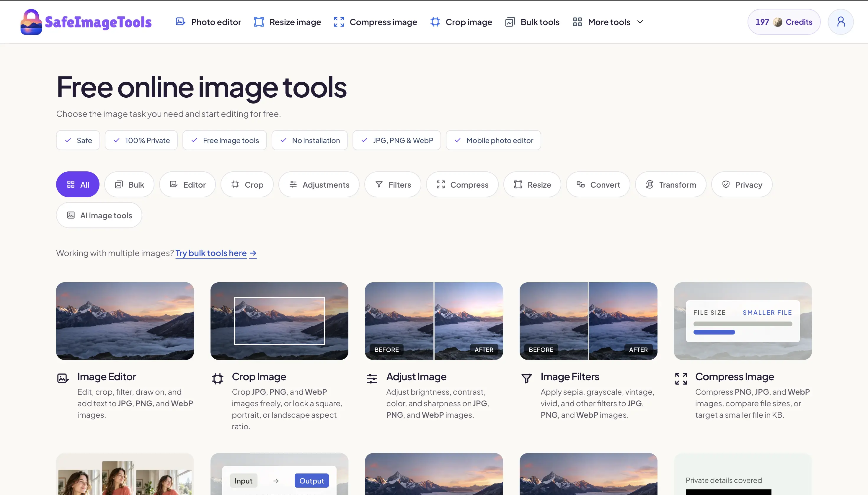Select the Bulk category filter
This screenshot has height=495, width=868.
tap(129, 184)
